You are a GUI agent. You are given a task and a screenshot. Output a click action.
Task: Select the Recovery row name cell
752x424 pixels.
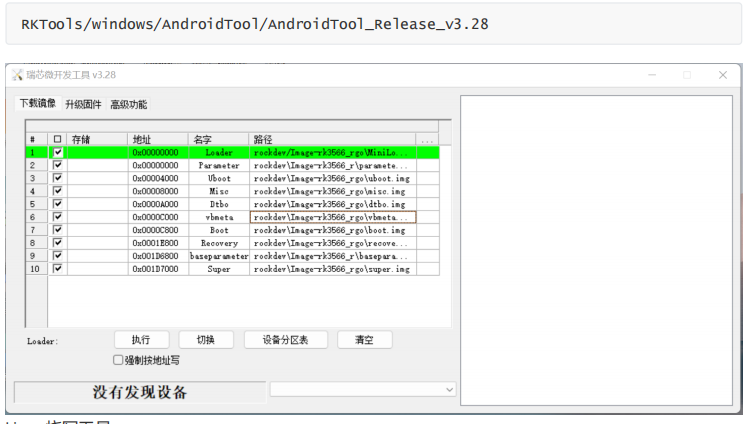coord(219,243)
